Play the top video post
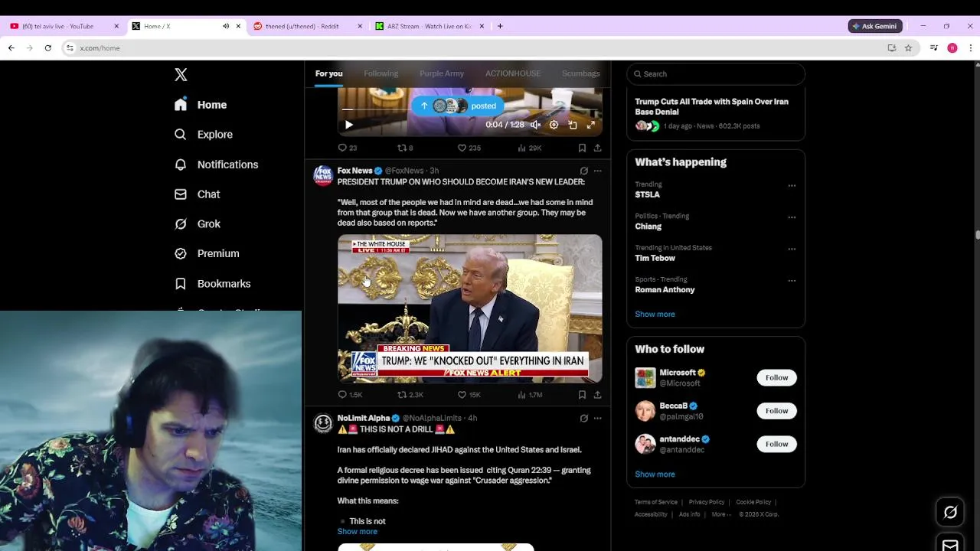 pyautogui.click(x=348, y=125)
